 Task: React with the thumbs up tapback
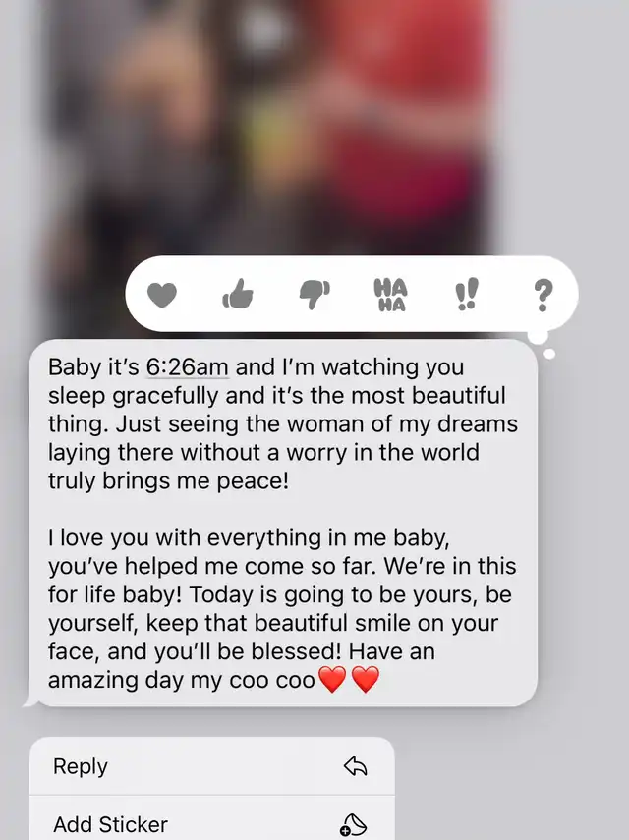[237, 294]
